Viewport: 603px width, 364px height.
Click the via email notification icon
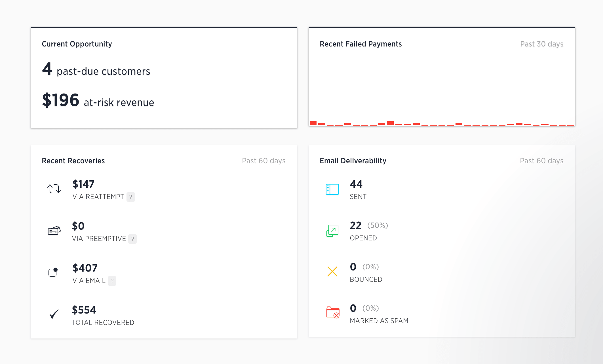(53, 272)
